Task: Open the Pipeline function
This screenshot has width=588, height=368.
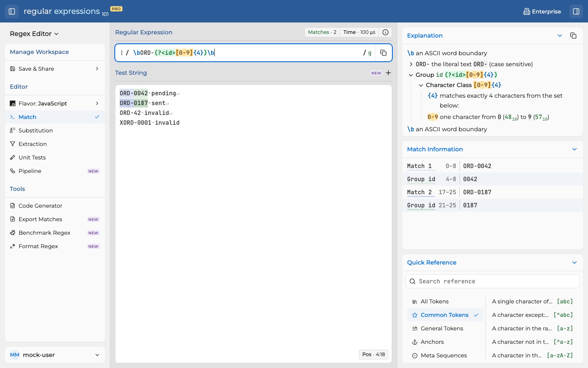Action: [x=55, y=171]
